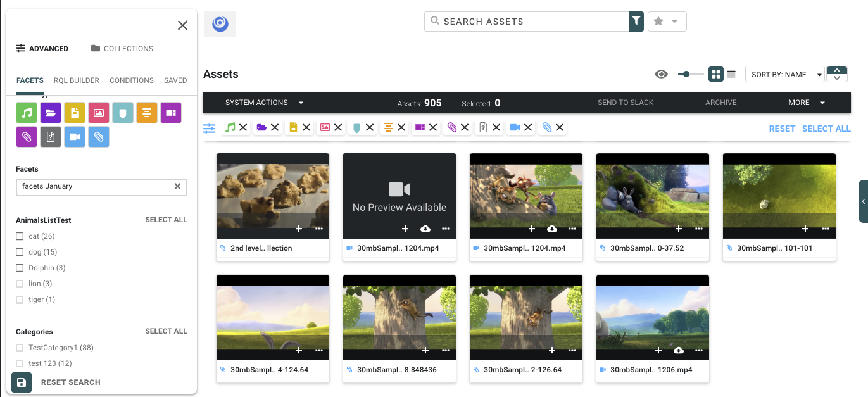
Task: Select the pink image asset type icon
Action: click(x=99, y=113)
